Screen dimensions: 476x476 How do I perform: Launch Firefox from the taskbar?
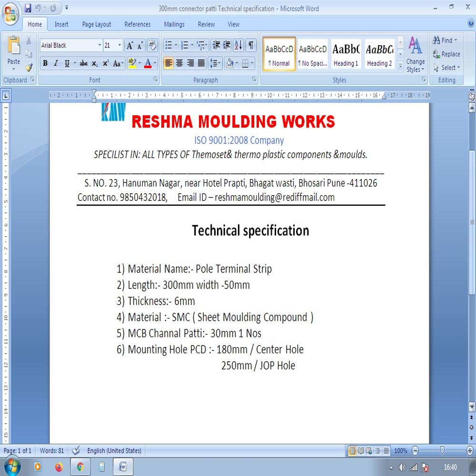[59, 466]
